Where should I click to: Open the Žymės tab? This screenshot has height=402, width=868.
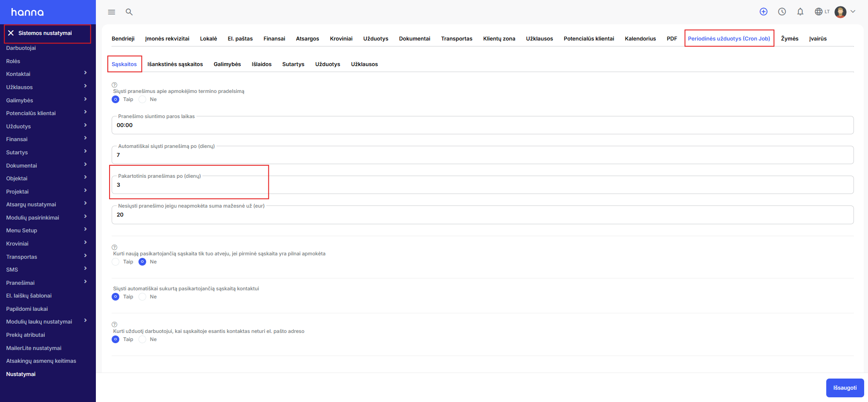790,38
